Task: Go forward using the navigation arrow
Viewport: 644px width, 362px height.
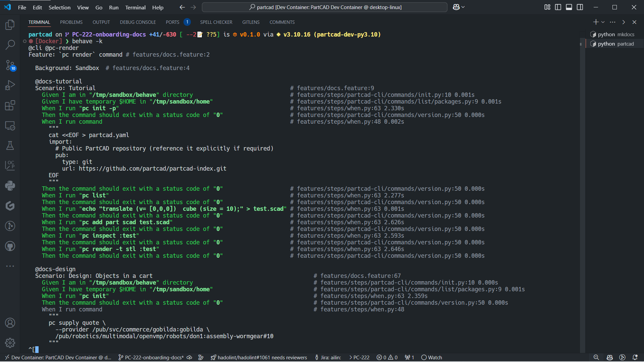Action: click(193, 7)
